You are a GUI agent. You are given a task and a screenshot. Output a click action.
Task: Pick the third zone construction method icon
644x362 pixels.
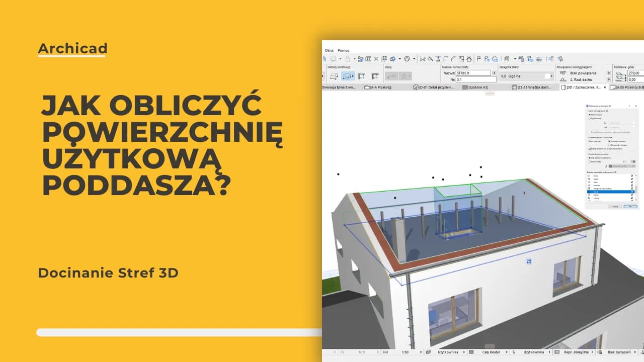(x=361, y=76)
